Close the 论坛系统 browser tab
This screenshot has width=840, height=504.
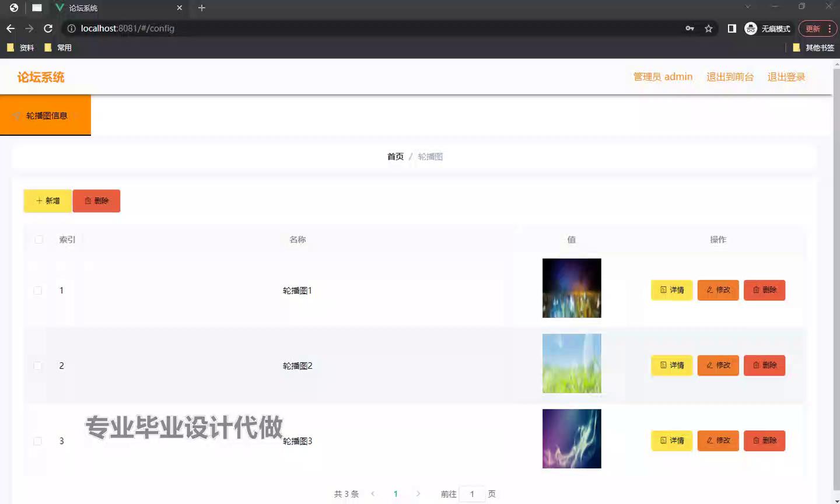179,8
